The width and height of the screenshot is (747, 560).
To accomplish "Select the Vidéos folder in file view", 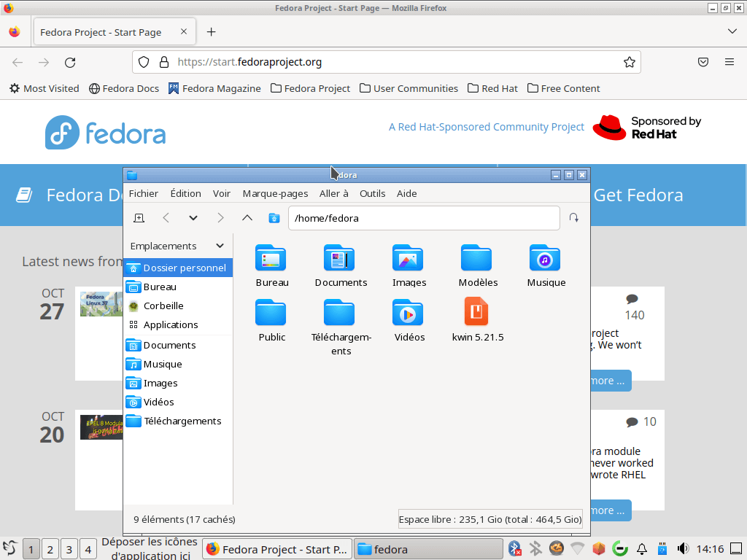I will [409, 313].
